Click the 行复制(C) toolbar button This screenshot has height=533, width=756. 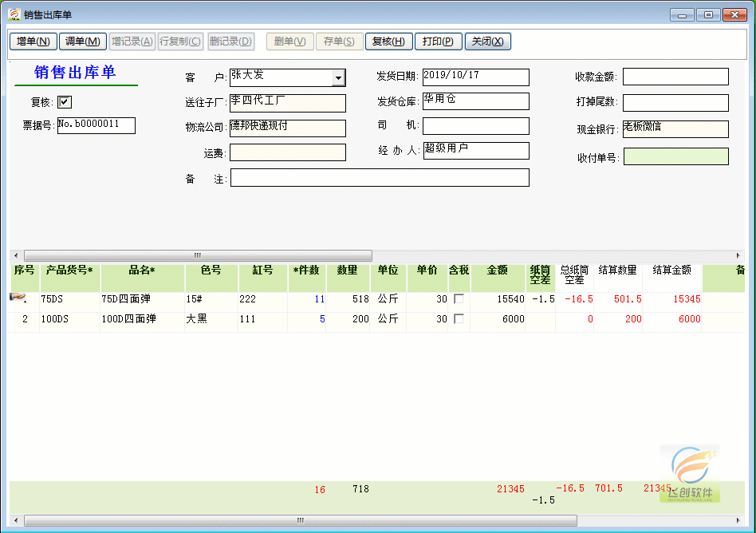180,41
